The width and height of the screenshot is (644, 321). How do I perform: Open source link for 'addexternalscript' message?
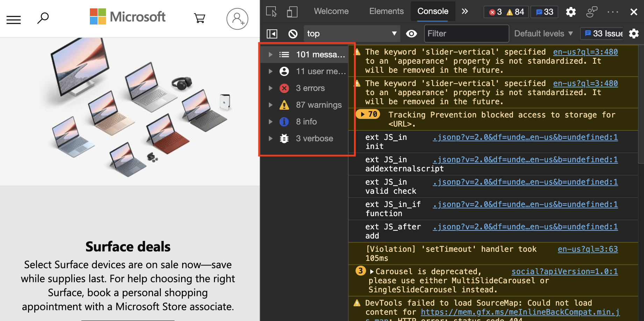pyautogui.click(x=525, y=160)
